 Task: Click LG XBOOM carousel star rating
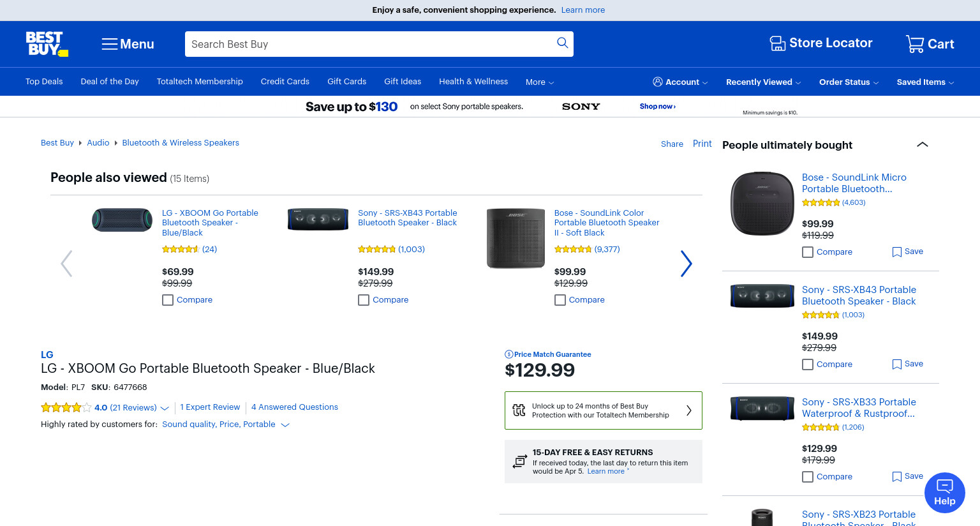pyautogui.click(x=180, y=249)
